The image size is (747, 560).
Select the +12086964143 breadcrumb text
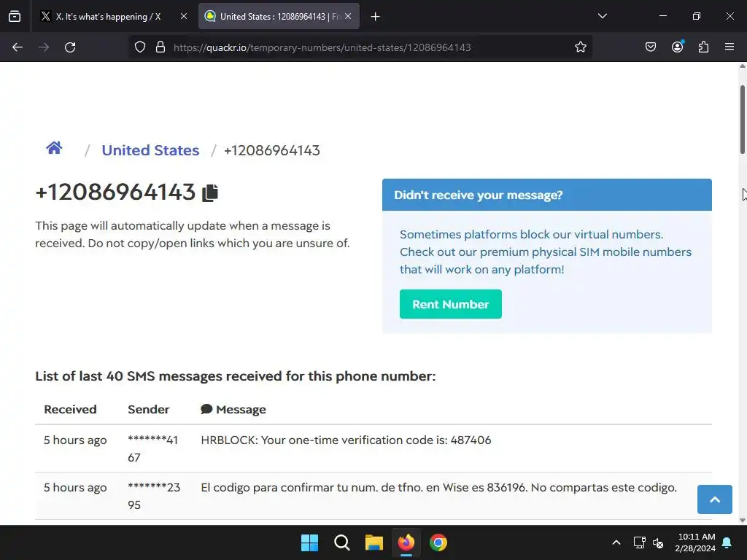click(272, 150)
